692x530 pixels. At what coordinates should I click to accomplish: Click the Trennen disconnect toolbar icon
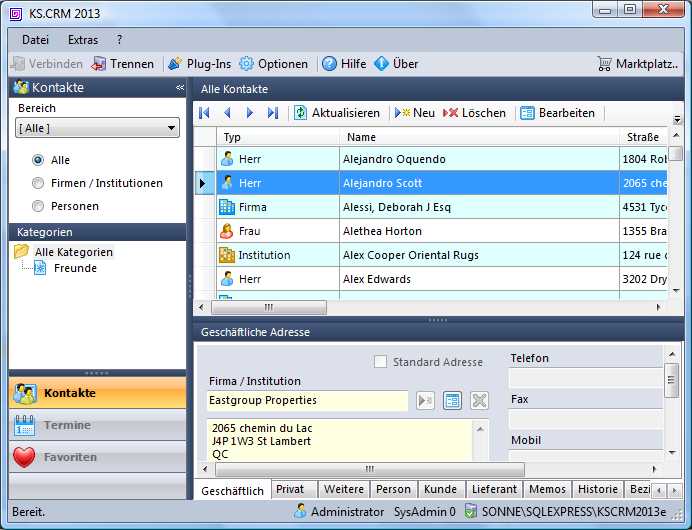[x=98, y=64]
